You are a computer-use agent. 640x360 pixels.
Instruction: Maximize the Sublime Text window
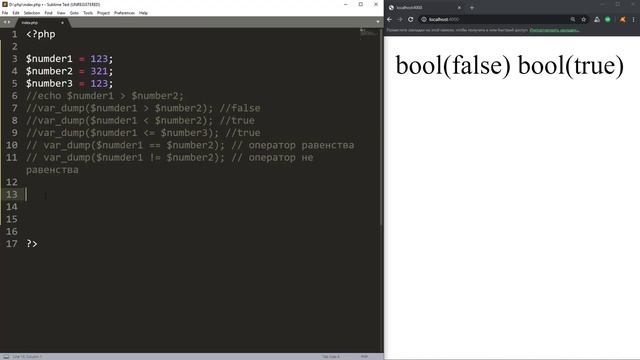(x=361, y=4)
